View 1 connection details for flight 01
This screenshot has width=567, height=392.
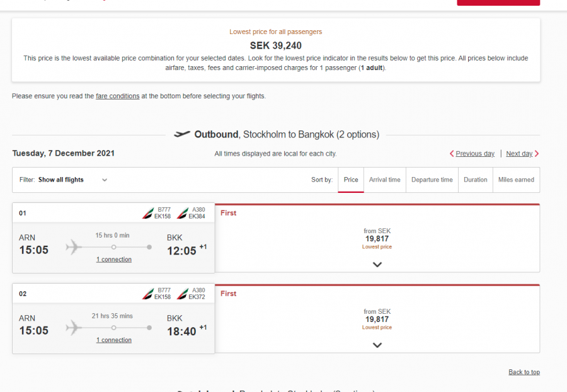pos(114,260)
